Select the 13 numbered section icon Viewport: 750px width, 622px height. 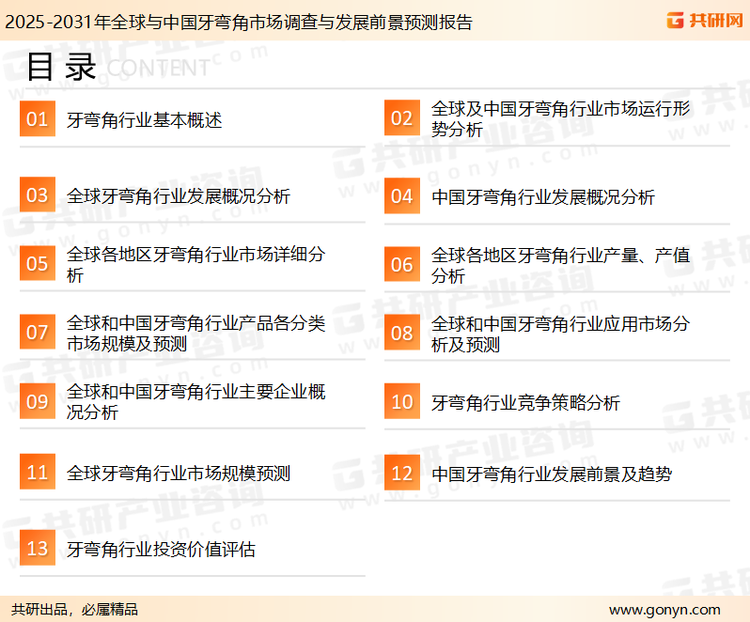(37, 549)
